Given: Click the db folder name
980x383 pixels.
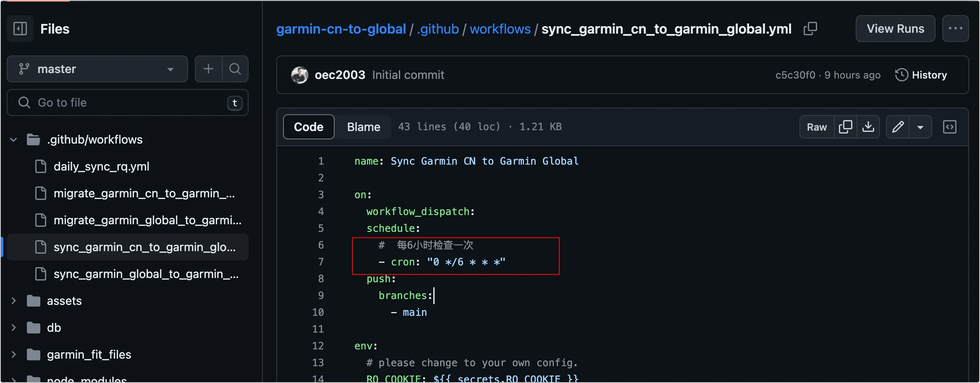Looking at the screenshot, I should pos(54,328).
